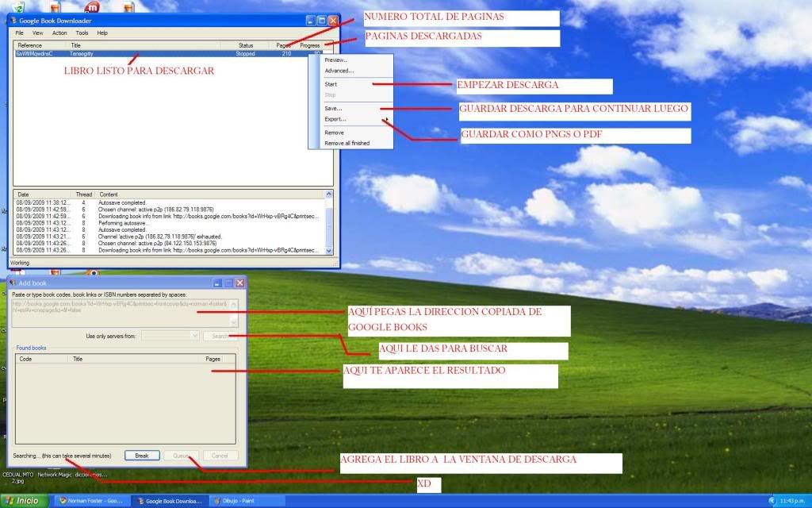Screen dimensions: 812x508
Task: Open the Tools menu
Action: 82,33
